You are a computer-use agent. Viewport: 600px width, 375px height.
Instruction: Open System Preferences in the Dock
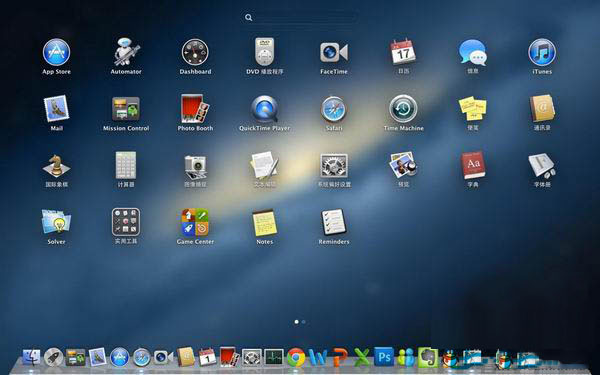pyautogui.click(x=251, y=357)
